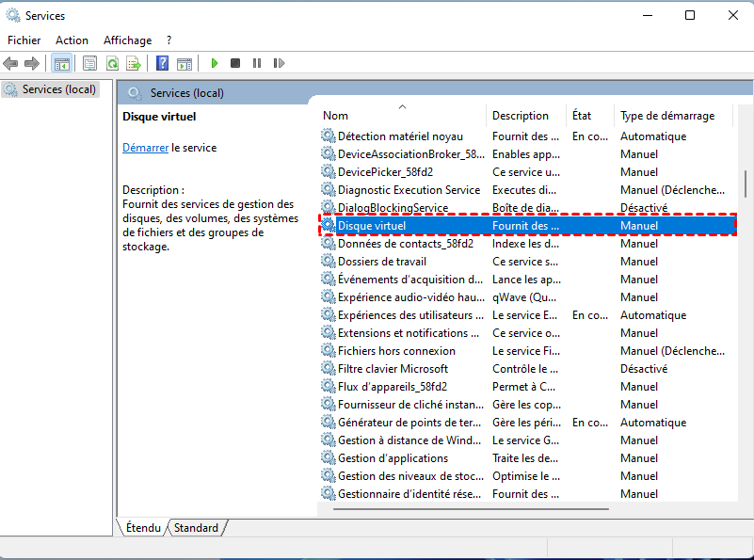Viewport: 754px width, 560px height.
Task: Click the Refresh toolbar icon
Action: 113,63
